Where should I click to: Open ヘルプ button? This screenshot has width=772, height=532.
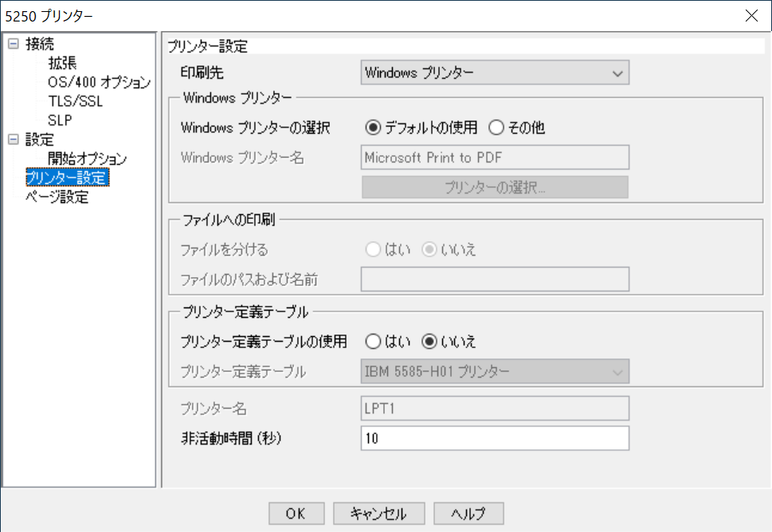tap(468, 514)
